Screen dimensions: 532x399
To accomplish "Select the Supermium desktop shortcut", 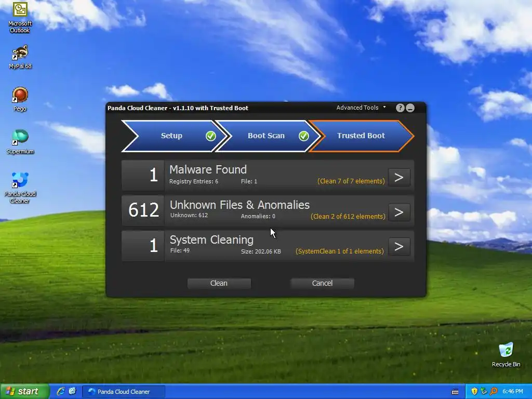I will click(20, 142).
